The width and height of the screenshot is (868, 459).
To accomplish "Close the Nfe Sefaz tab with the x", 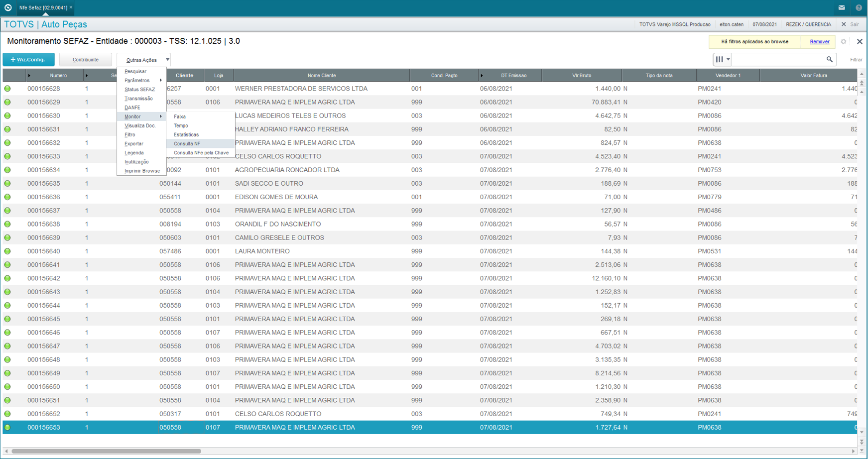I will pos(71,7).
